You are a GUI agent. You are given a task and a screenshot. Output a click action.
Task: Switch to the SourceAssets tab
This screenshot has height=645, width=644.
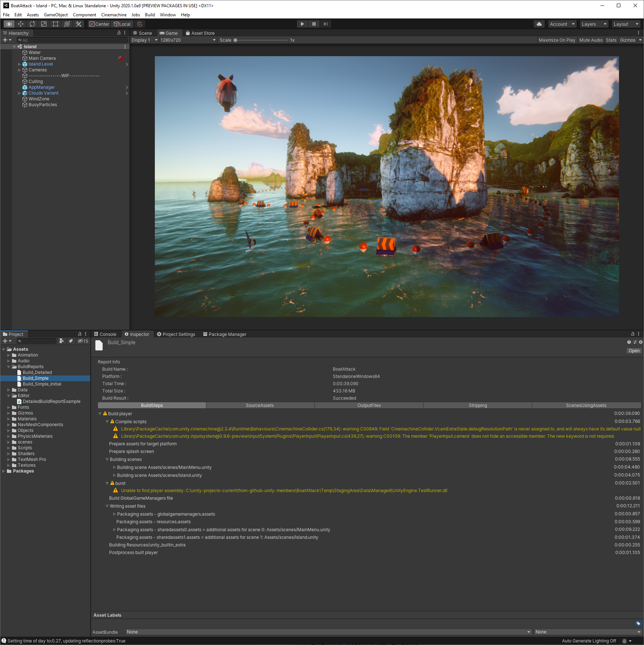260,405
